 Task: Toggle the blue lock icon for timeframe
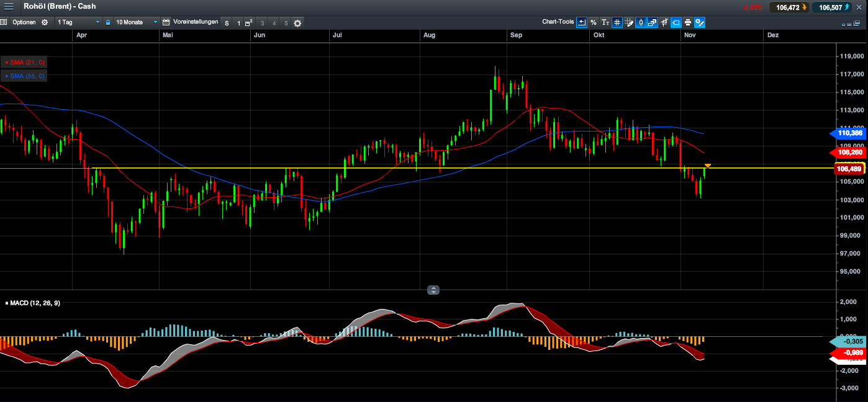click(108, 22)
